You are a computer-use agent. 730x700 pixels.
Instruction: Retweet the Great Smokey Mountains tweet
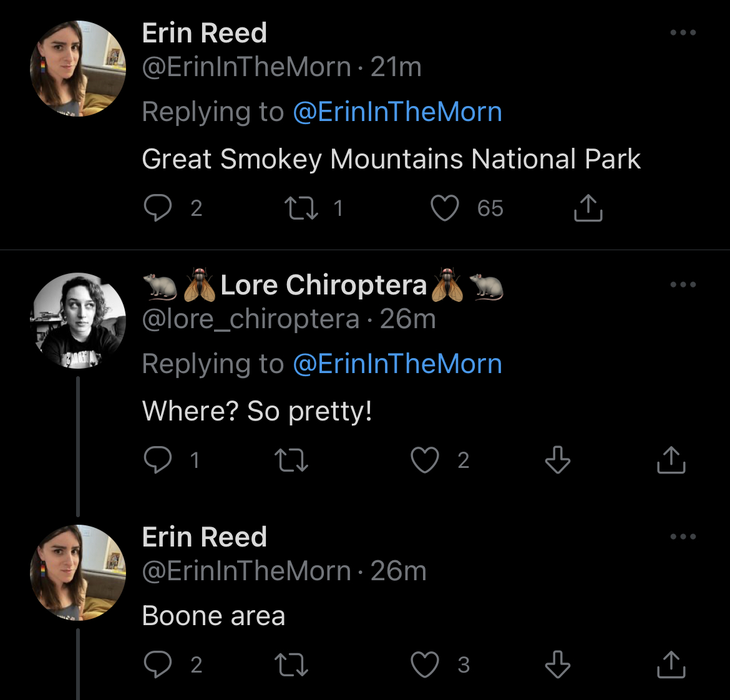click(301, 208)
